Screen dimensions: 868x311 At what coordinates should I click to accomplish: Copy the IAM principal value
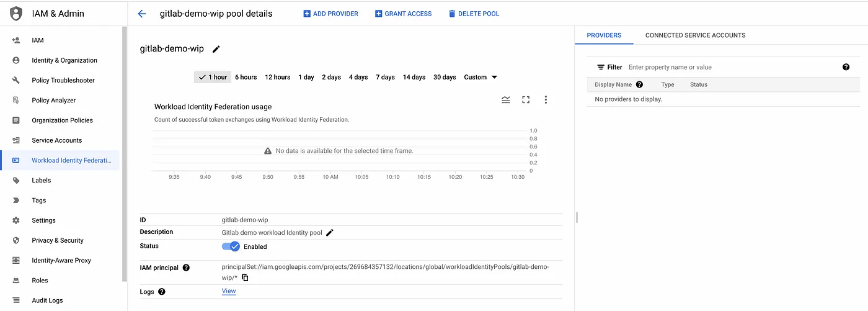(x=245, y=277)
